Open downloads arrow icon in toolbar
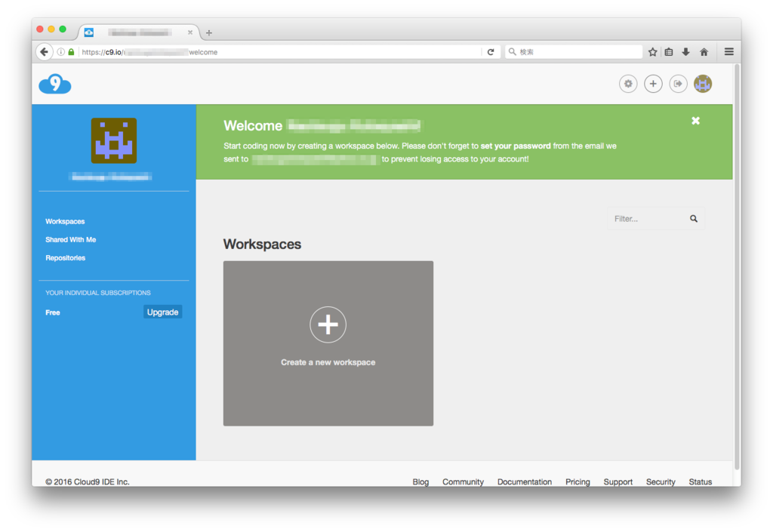773x532 pixels. pos(685,52)
